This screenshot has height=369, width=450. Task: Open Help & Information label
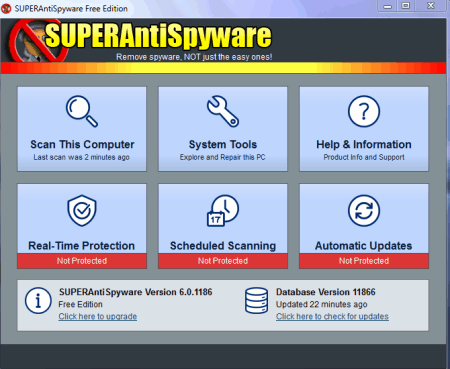[364, 144]
